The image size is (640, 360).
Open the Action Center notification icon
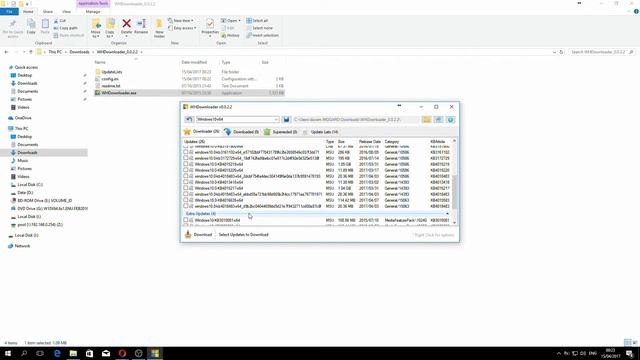629,353
